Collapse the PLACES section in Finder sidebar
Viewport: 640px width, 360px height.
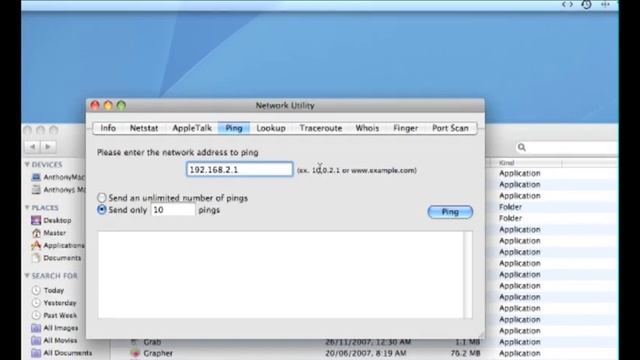[x=27, y=208]
